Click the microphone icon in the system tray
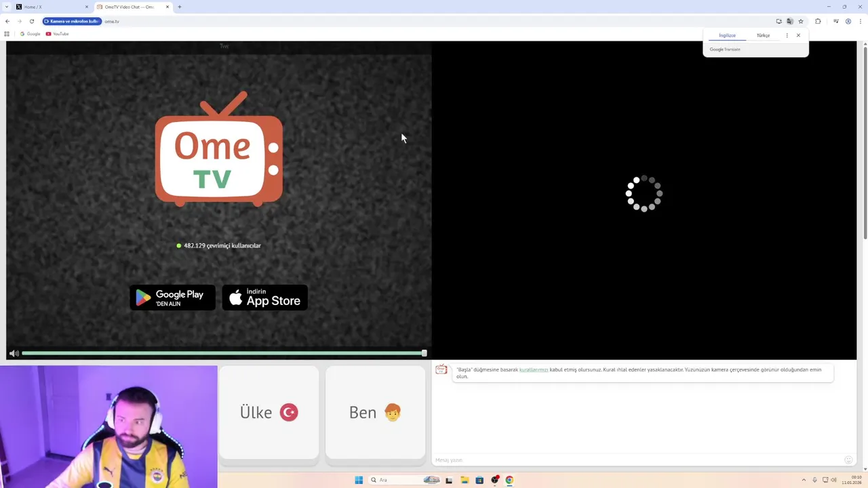The height and width of the screenshot is (488, 868). pos(814,480)
